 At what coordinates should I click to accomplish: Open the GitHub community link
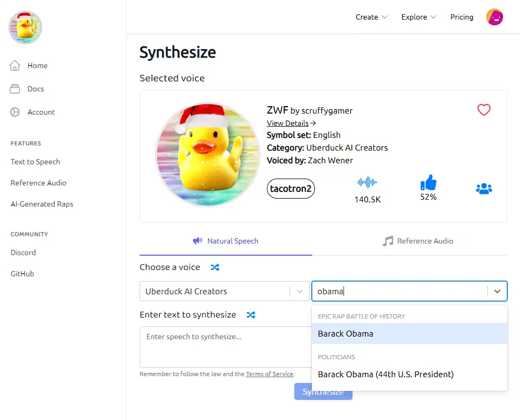[x=22, y=274]
